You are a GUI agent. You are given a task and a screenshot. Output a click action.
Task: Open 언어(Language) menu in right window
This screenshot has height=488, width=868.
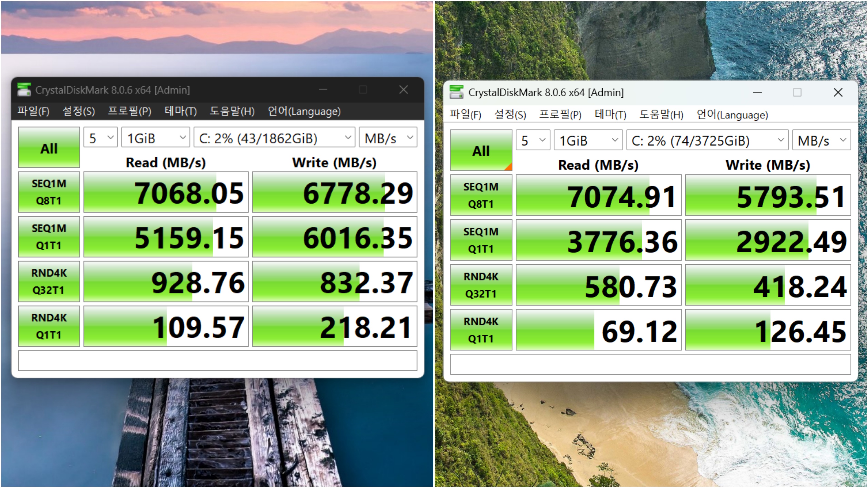tap(732, 115)
